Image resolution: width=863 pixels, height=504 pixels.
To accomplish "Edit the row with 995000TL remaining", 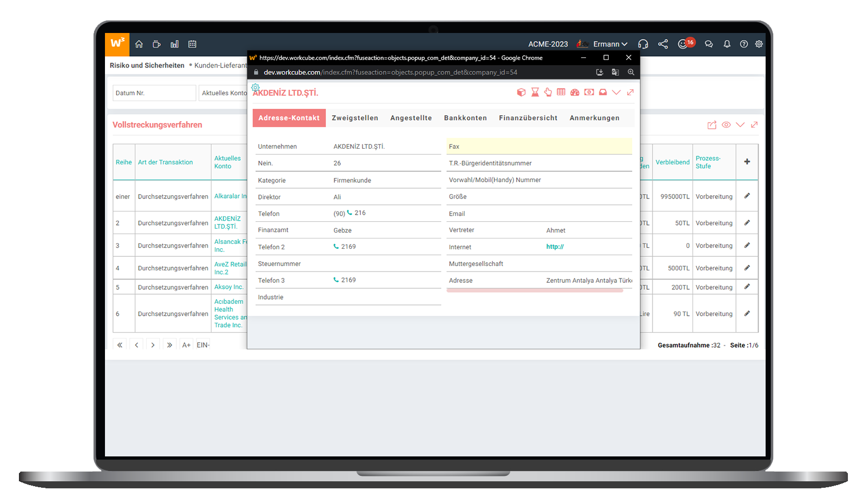I will point(747,196).
